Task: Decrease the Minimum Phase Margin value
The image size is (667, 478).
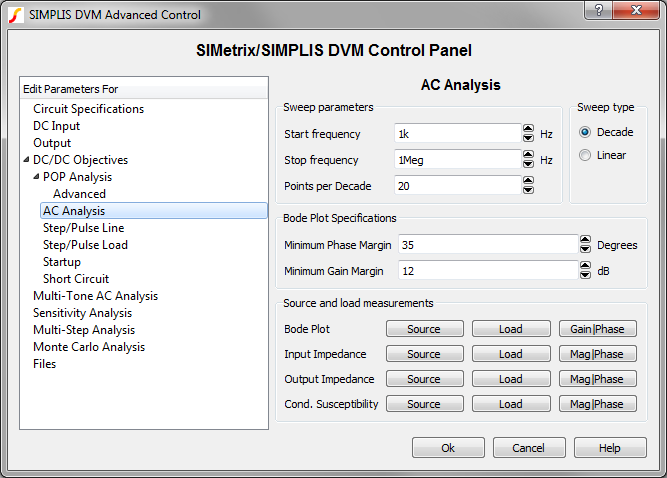Action: tap(585, 248)
